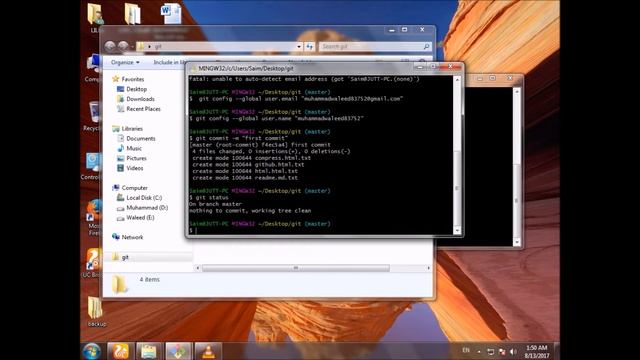Click the Refresh button beside address bar
The width and height of the screenshot is (640, 360).
309,47
